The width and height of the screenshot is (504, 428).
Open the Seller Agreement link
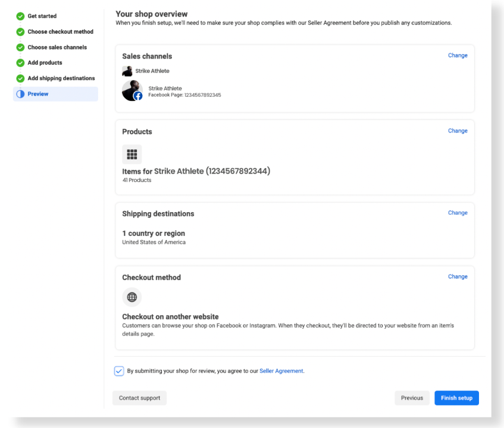pyautogui.click(x=281, y=371)
